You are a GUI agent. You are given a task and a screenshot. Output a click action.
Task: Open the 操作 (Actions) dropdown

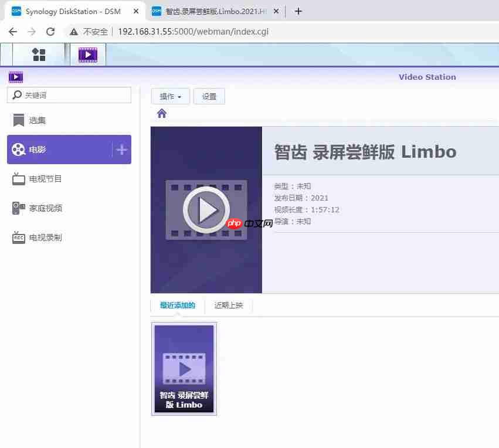169,96
